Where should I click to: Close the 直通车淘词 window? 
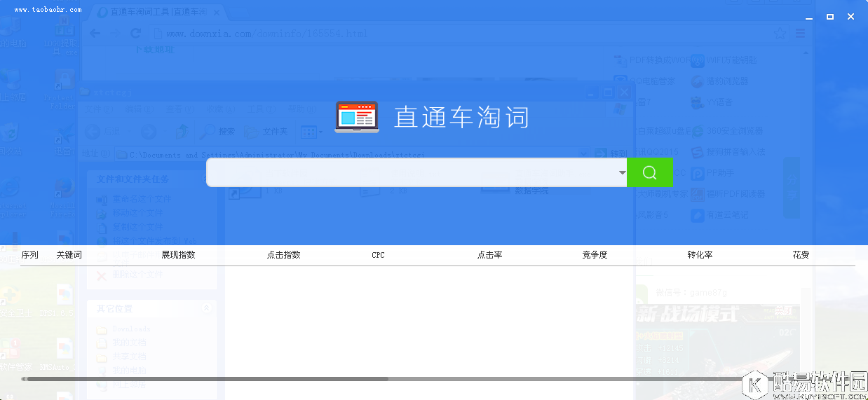pyautogui.click(x=850, y=16)
